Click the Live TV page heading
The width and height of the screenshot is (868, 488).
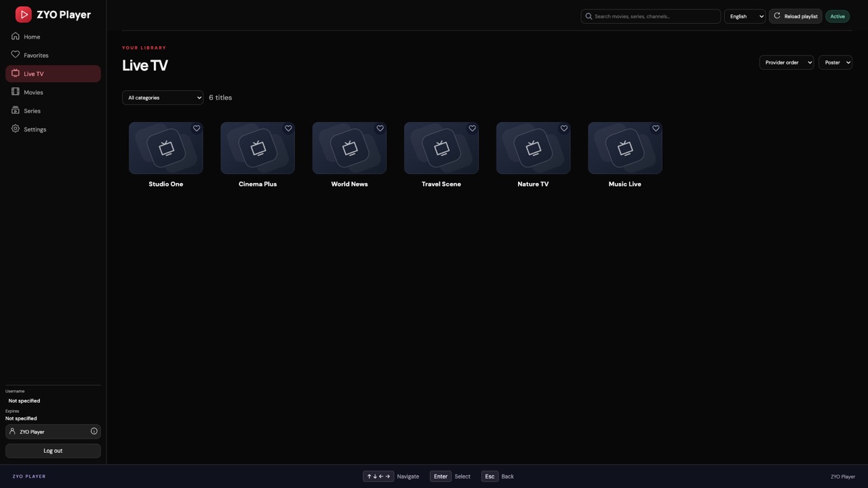click(145, 65)
